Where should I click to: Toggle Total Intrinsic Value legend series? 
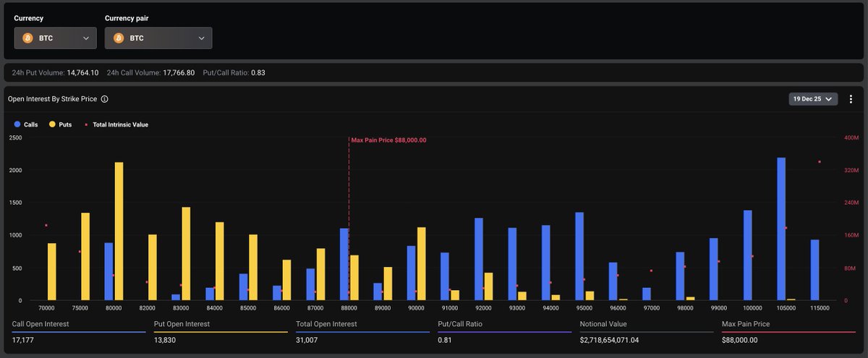116,124
